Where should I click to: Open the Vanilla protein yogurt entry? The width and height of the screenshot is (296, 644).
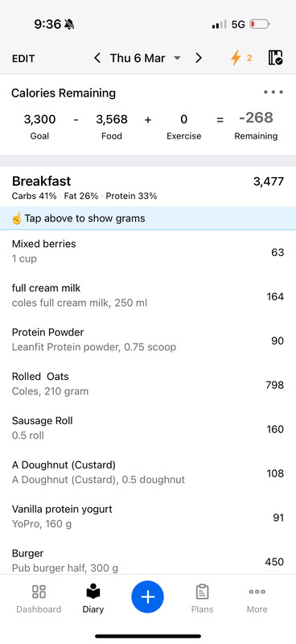pos(148,516)
